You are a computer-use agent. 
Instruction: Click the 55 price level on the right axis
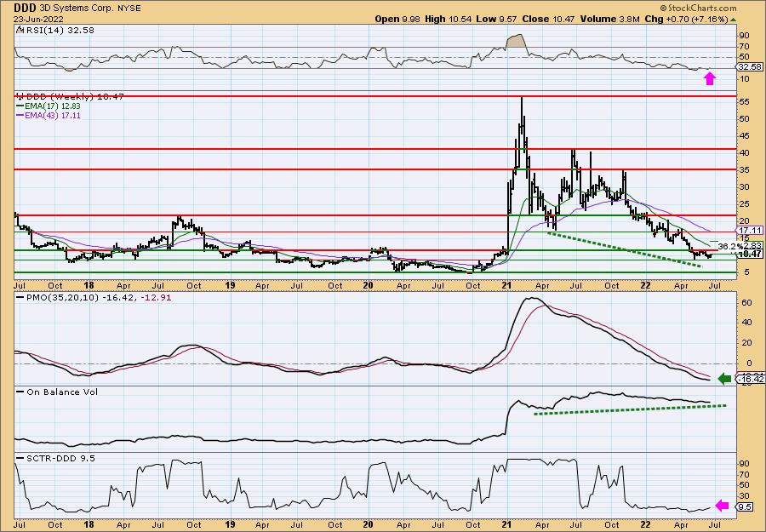(x=746, y=101)
